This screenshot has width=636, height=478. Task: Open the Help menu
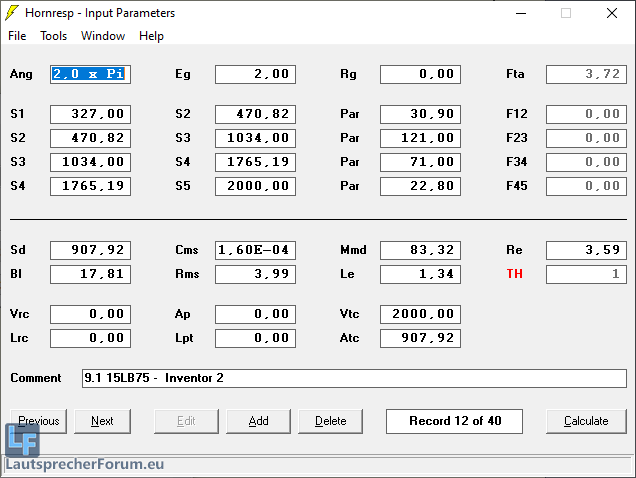(x=151, y=36)
